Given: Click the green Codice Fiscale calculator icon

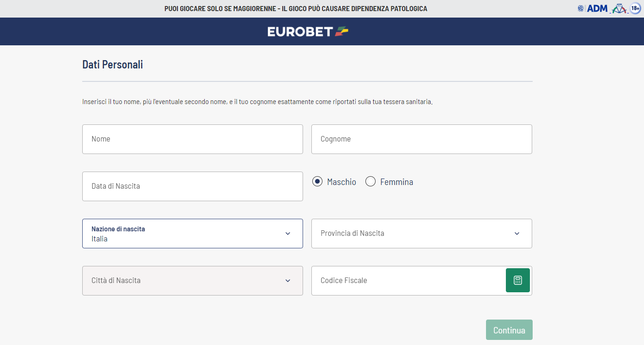Looking at the screenshot, I should tap(517, 280).
